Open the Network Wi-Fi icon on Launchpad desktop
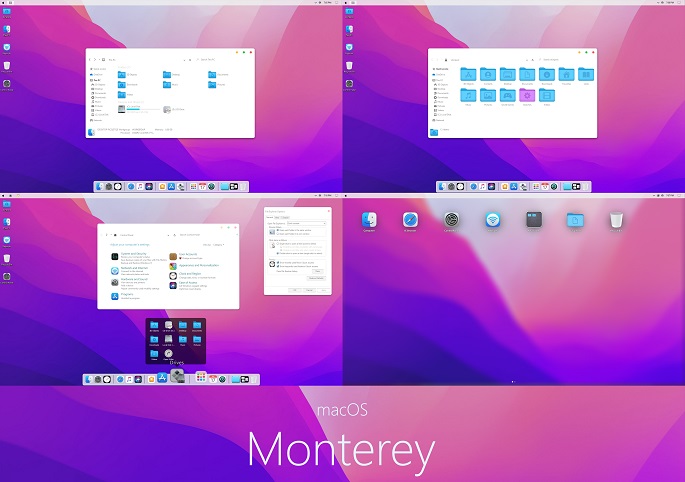The image size is (685, 482). (492, 220)
